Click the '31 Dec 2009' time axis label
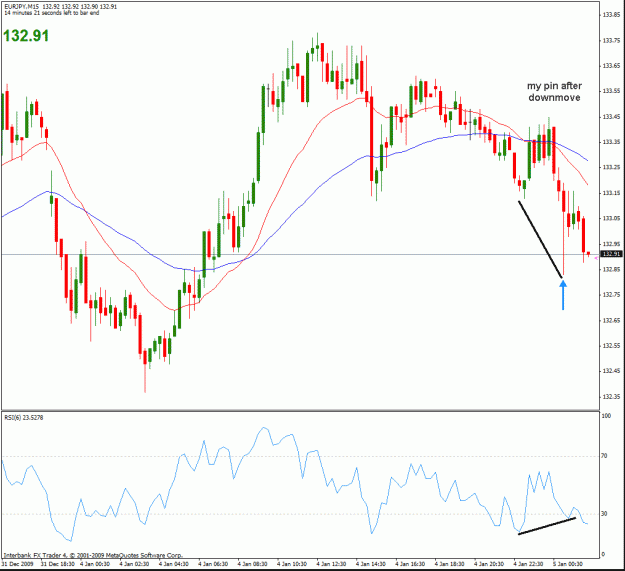 point(18,564)
